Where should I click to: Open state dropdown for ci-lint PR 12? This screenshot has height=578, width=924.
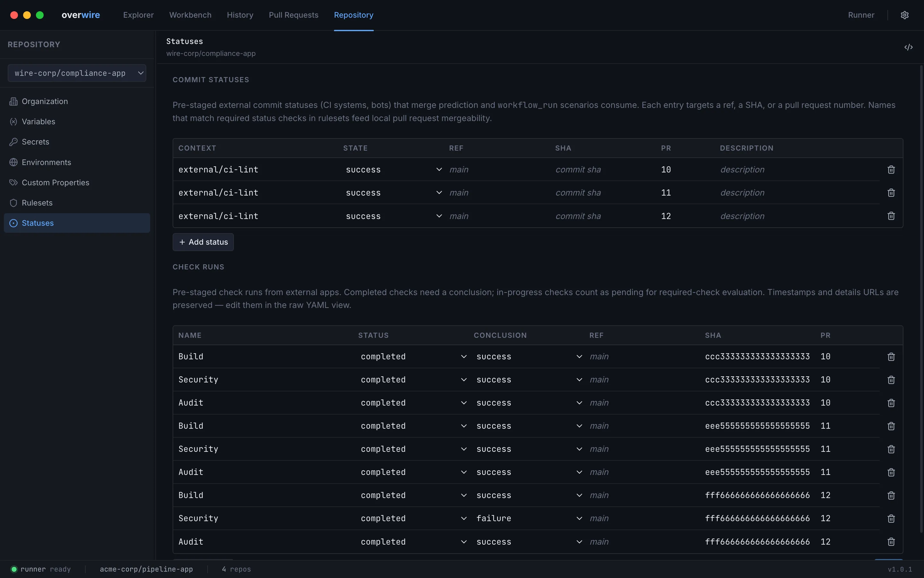394,216
